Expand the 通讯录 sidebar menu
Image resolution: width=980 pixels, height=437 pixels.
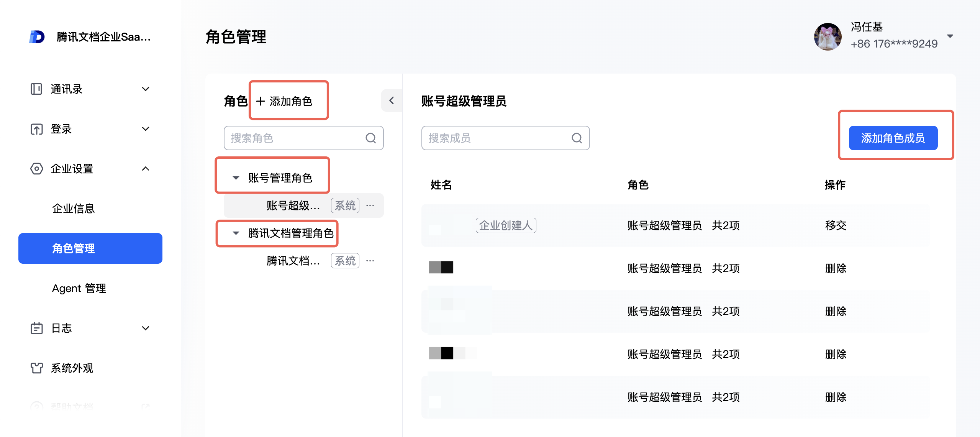tap(145, 89)
